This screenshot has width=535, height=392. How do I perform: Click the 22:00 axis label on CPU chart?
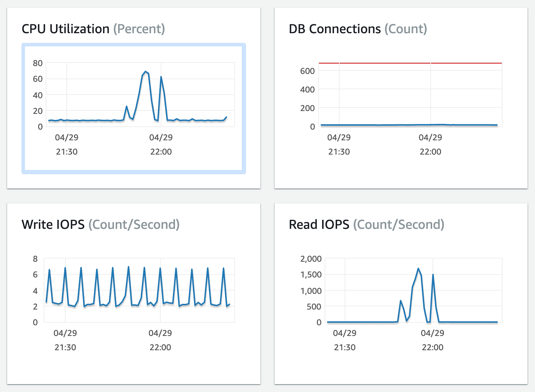tap(161, 151)
